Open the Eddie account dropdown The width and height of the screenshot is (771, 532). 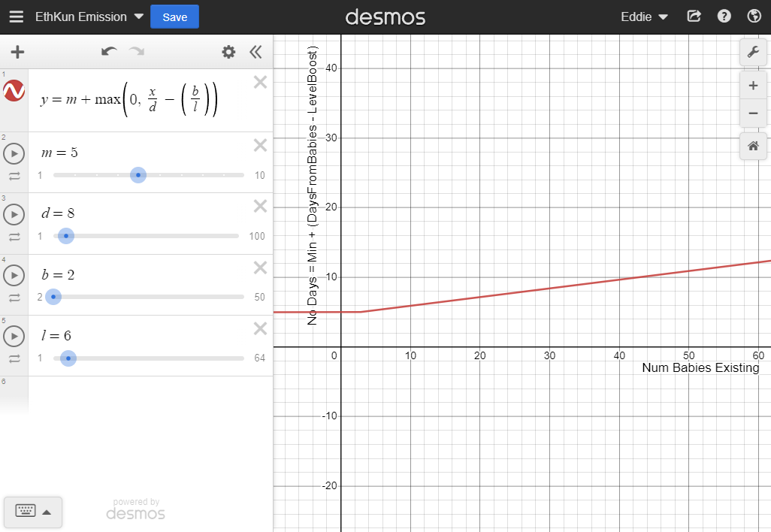click(644, 17)
